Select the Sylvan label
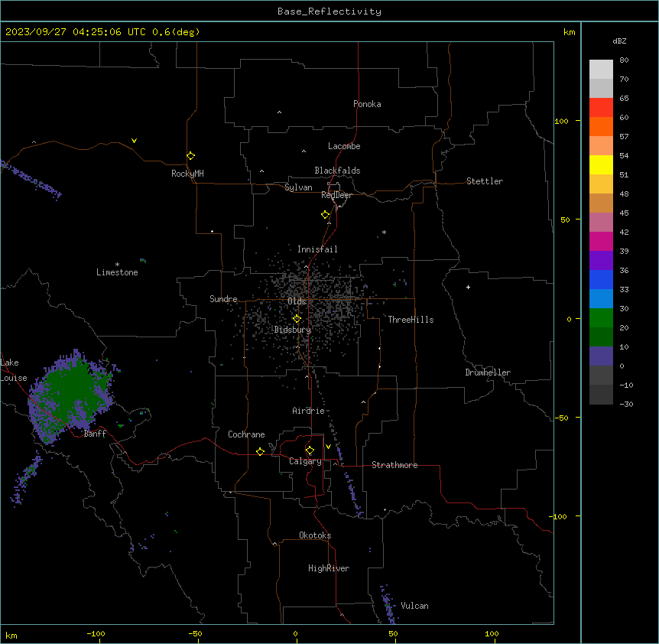Viewport: 659px width, 644px height. point(298,187)
